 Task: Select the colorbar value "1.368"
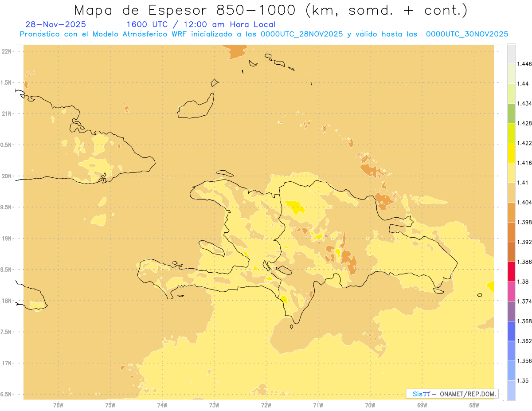524,321
